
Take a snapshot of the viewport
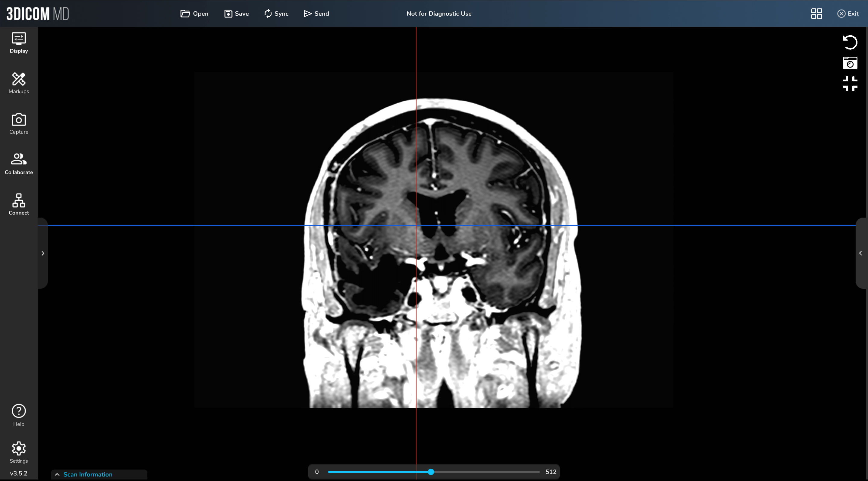[850, 63]
